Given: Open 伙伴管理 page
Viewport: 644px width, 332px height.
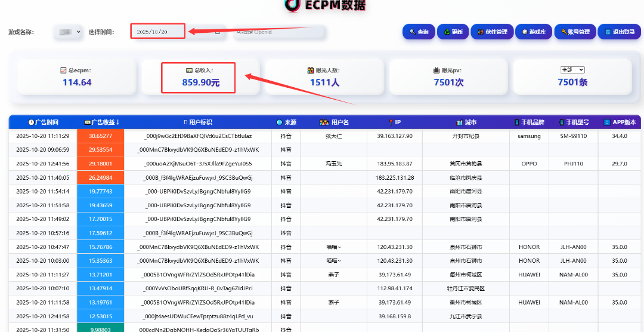Looking at the screenshot, I should (x=492, y=32).
